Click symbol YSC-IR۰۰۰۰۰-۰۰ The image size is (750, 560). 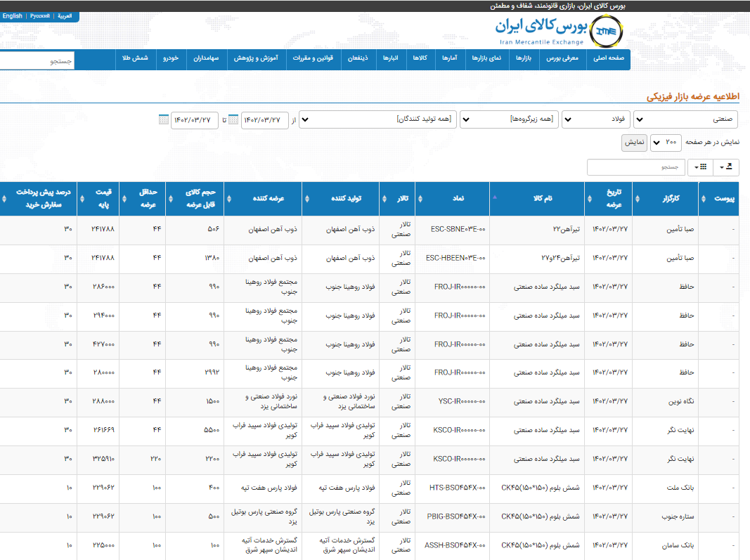[x=462, y=402]
